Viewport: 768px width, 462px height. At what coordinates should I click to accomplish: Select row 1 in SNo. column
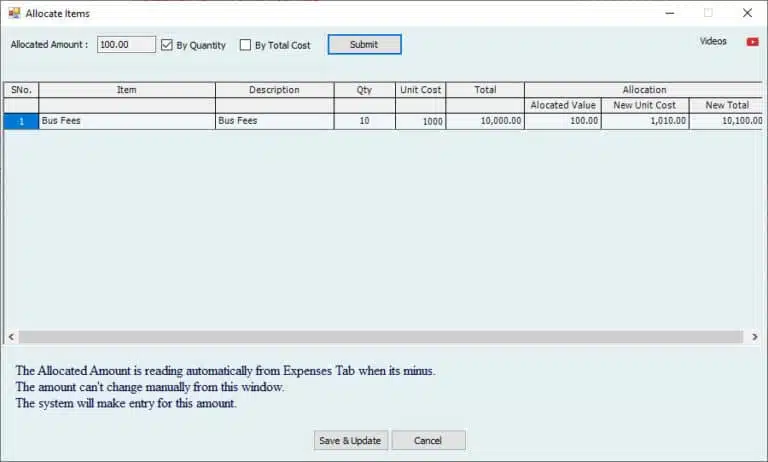point(21,121)
